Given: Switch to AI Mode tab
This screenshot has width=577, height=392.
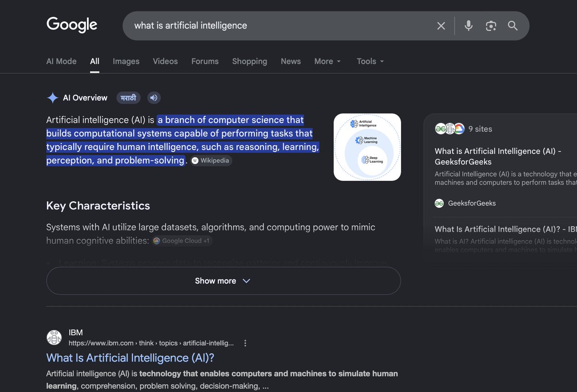Looking at the screenshot, I should coord(61,61).
